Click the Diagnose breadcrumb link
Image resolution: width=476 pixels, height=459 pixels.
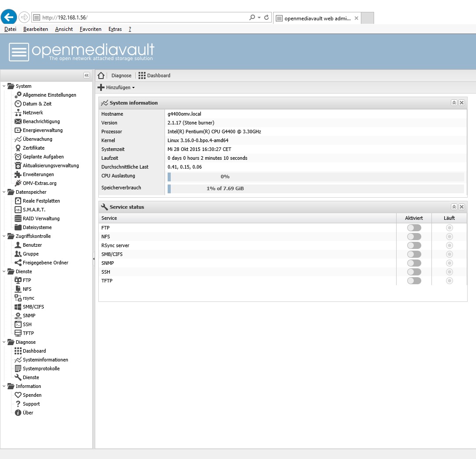click(121, 75)
